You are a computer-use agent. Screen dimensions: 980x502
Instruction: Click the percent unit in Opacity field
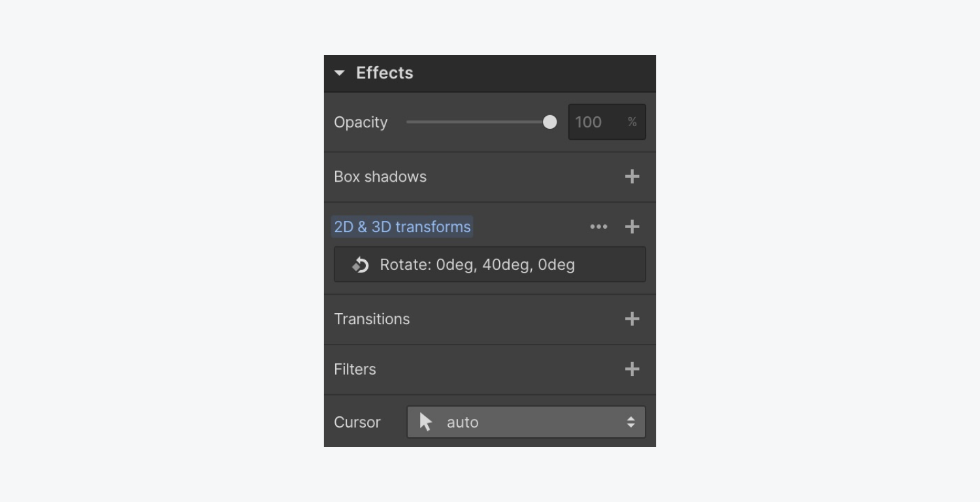pos(632,122)
